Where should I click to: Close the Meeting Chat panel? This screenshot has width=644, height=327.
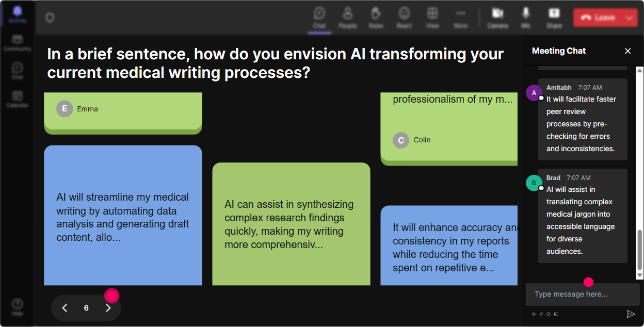pos(628,51)
